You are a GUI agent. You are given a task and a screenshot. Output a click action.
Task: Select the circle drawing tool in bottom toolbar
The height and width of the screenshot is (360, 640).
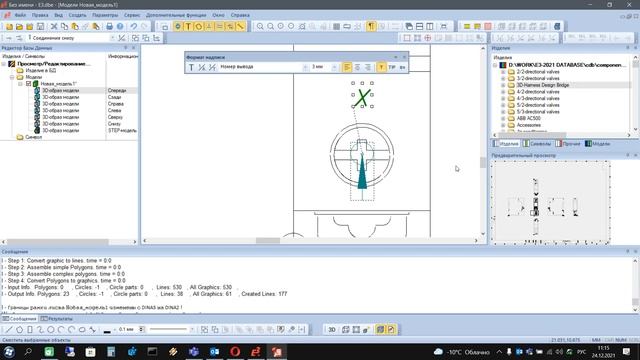(51, 329)
